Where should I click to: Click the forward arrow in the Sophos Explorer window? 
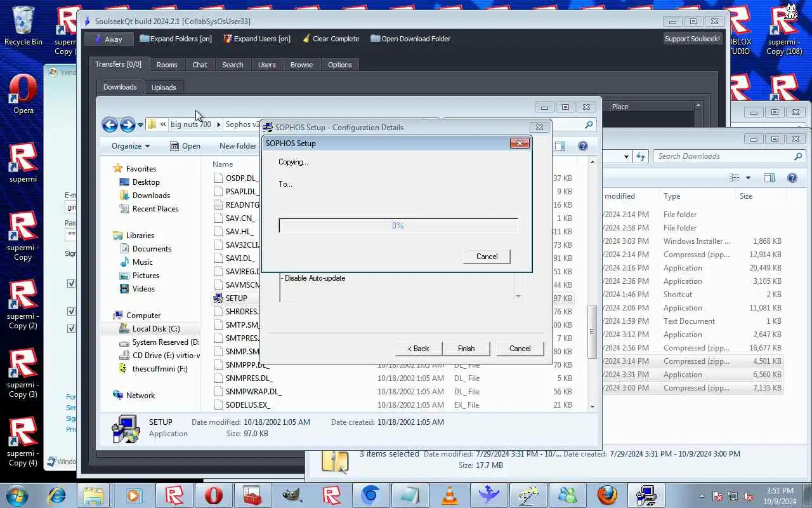(x=128, y=124)
